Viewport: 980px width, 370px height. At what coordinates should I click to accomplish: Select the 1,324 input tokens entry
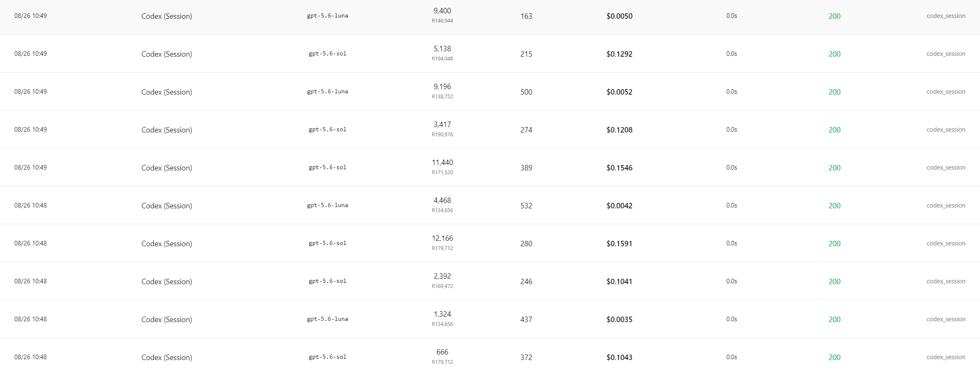pos(442,314)
